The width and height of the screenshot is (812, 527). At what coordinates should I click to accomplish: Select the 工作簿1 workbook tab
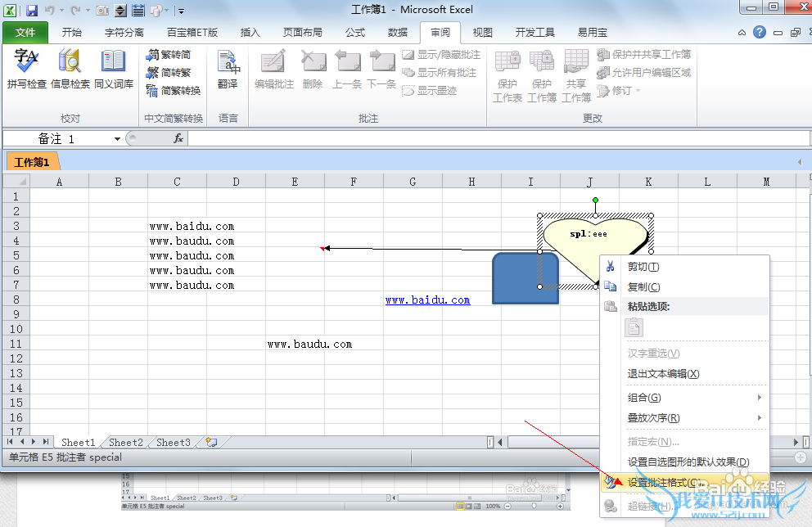[x=32, y=162]
